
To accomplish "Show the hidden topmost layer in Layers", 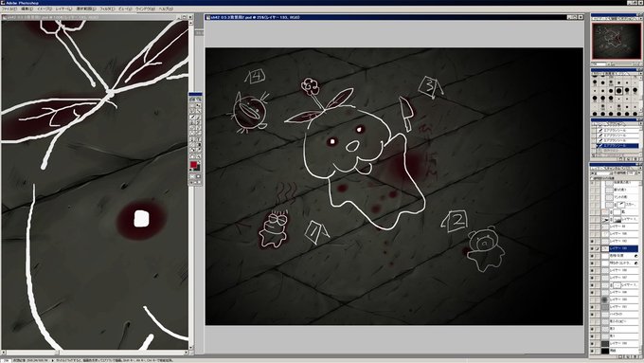I will [592, 183].
